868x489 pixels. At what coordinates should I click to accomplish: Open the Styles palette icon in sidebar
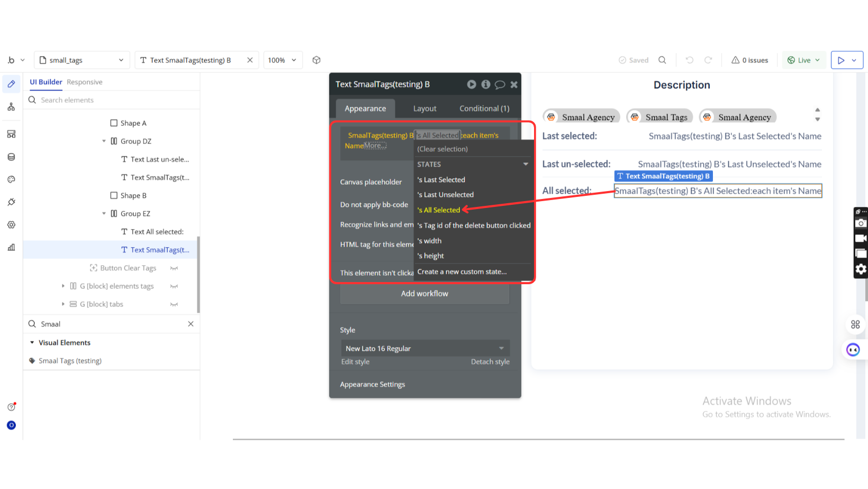tap(11, 179)
